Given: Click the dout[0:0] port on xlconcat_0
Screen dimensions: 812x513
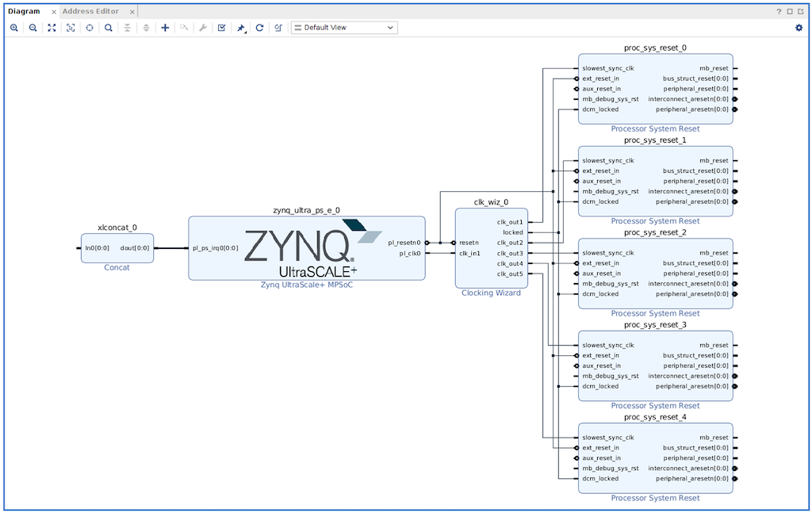Looking at the screenshot, I should [135, 248].
